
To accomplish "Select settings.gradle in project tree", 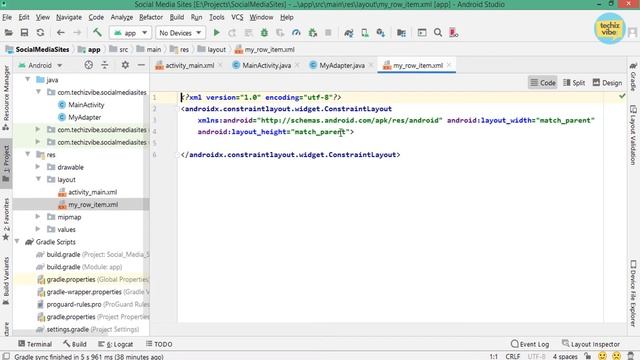I will 67,329.
